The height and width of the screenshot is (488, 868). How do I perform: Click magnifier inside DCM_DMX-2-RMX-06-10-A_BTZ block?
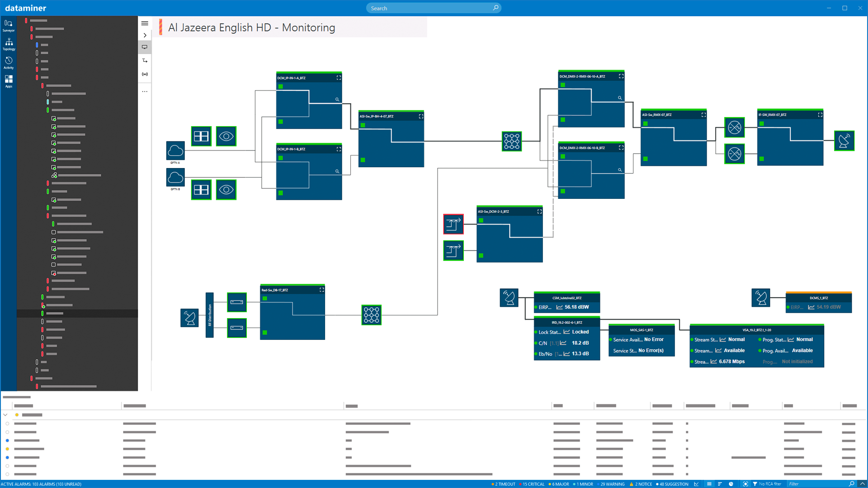(620, 98)
